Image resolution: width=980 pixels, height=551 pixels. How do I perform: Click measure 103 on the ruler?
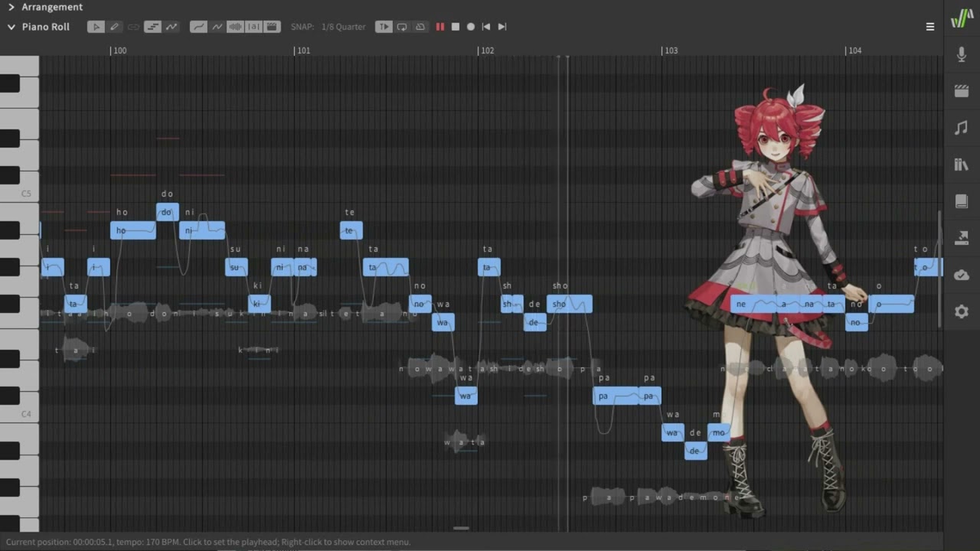pyautogui.click(x=671, y=51)
